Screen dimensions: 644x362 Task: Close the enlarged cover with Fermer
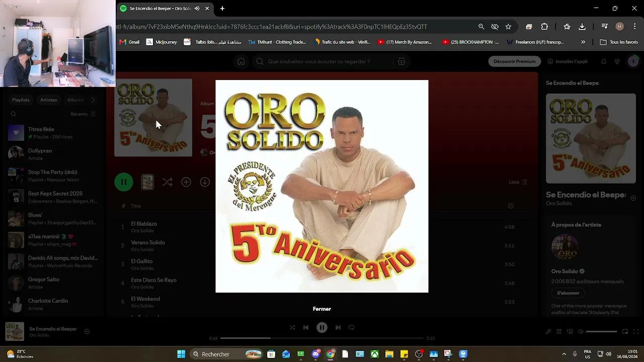point(322,309)
